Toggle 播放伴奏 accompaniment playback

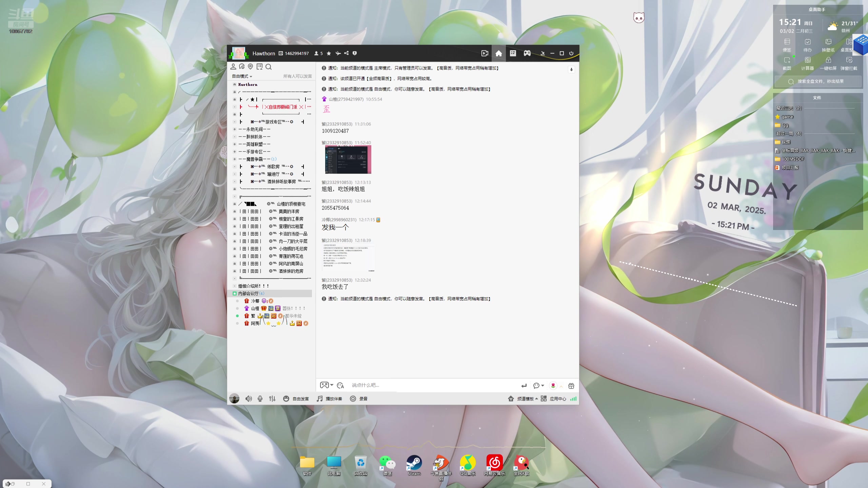[330, 399]
